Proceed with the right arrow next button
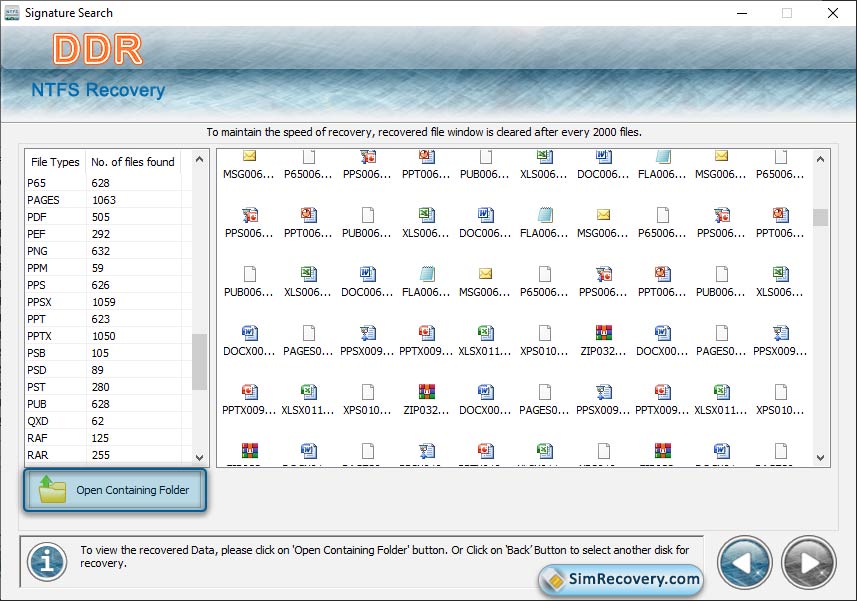 pos(809,563)
